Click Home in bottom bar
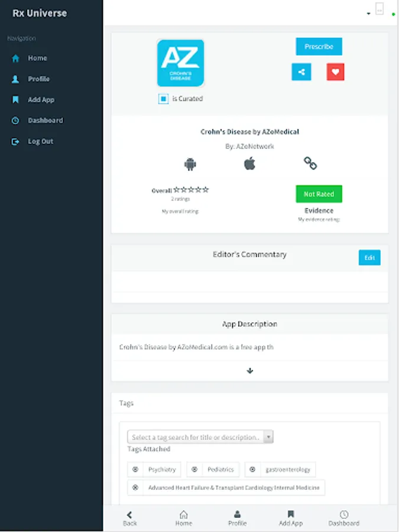This screenshot has height=532, width=399. 184,519
